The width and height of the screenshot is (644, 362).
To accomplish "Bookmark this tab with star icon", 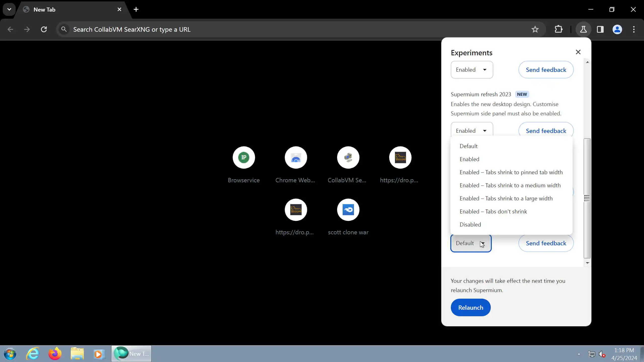I will tap(535, 29).
